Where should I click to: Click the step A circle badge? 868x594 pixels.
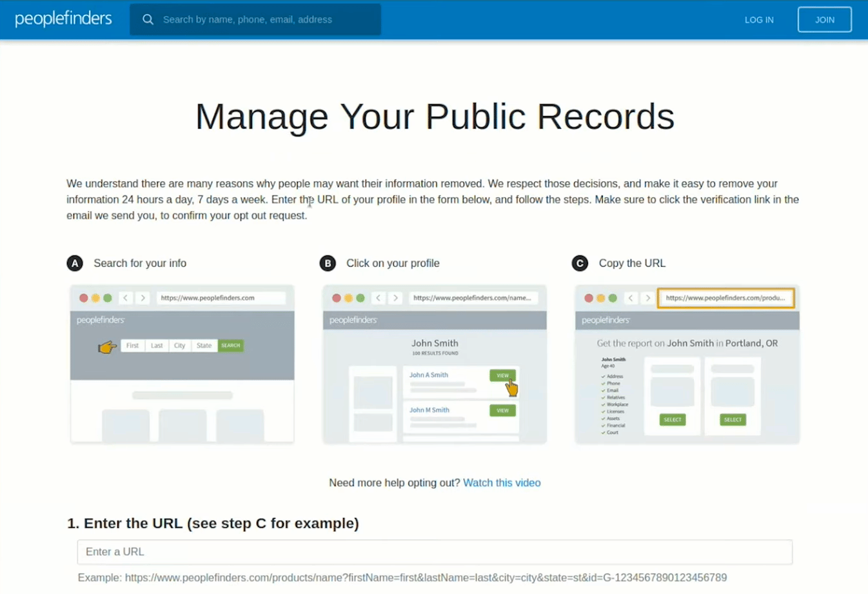click(x=75, y=263)
